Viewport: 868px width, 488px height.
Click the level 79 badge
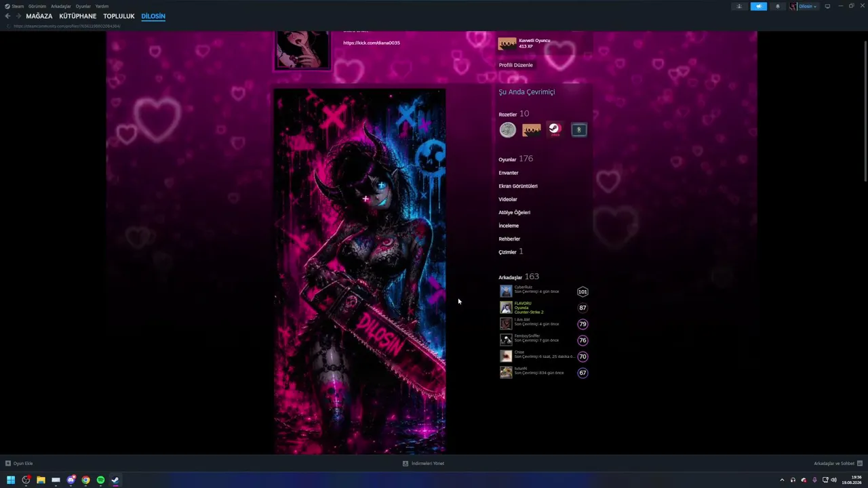pos(583,324)
